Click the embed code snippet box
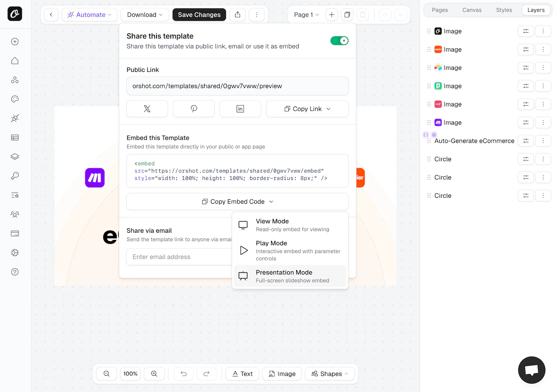Viewport: 556px width, 392px height. click(x=237, y=171)
